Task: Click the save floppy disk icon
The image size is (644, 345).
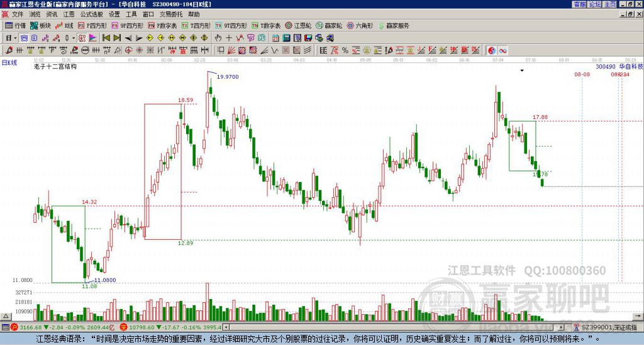Action: point(308,38)
